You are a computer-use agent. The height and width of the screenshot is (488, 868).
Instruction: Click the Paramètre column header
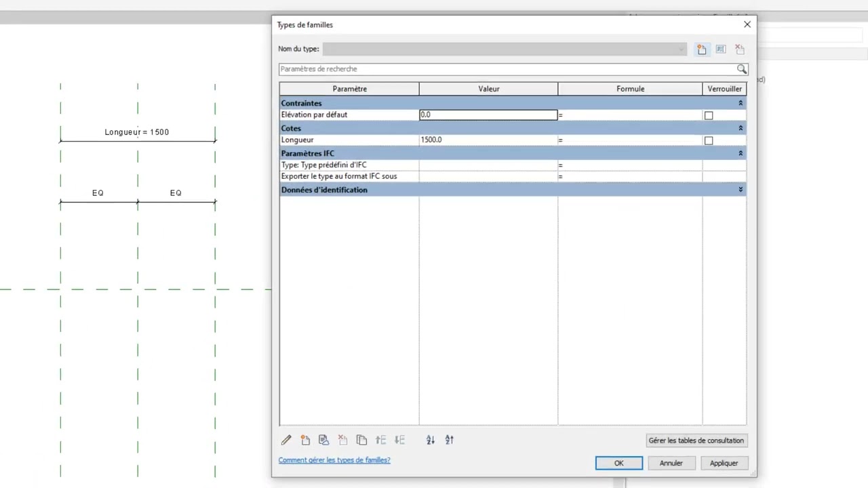[349, 89]
